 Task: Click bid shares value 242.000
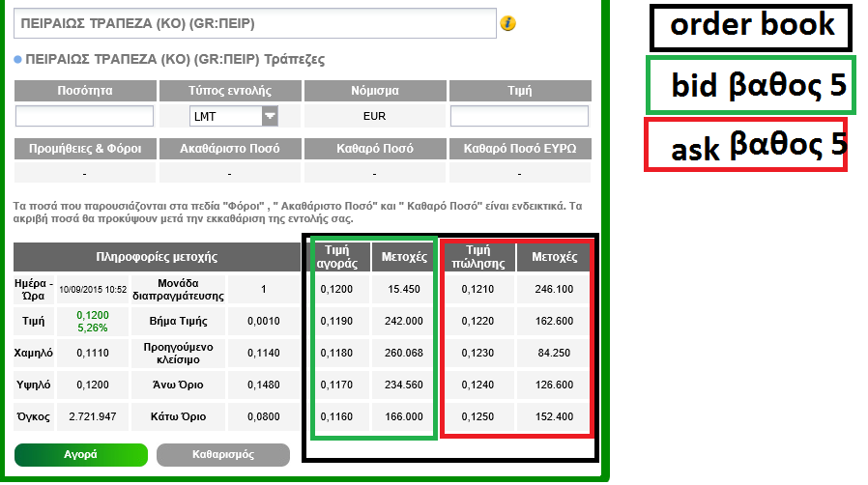point(404,322)
